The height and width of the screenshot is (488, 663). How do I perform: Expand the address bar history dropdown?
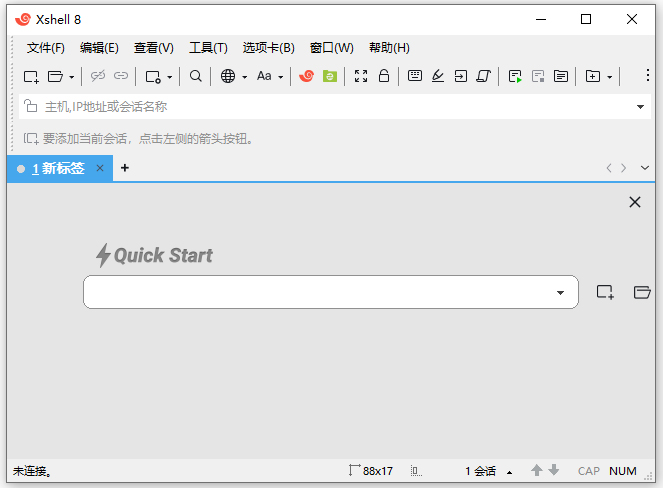pos(640,107)
